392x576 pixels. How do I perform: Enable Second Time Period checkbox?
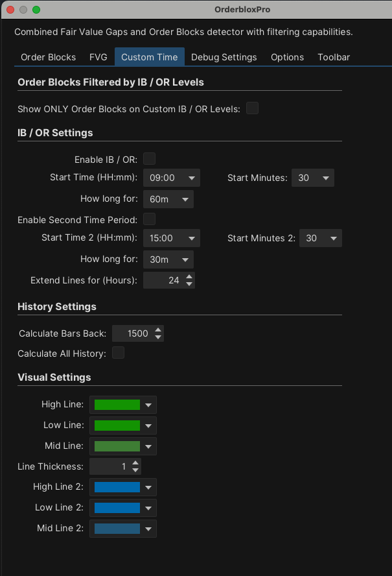(149, 219)
